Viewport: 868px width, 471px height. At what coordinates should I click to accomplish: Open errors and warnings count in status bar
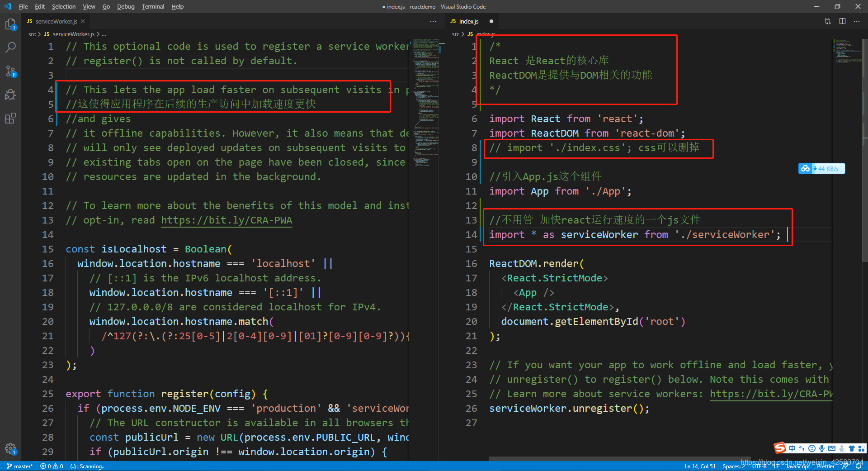[x=52, y=466]
